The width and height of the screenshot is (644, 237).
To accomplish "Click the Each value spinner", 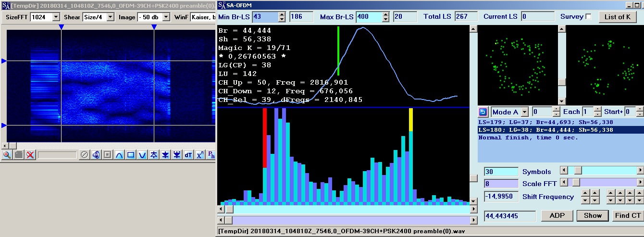I will tap(597, 112).
